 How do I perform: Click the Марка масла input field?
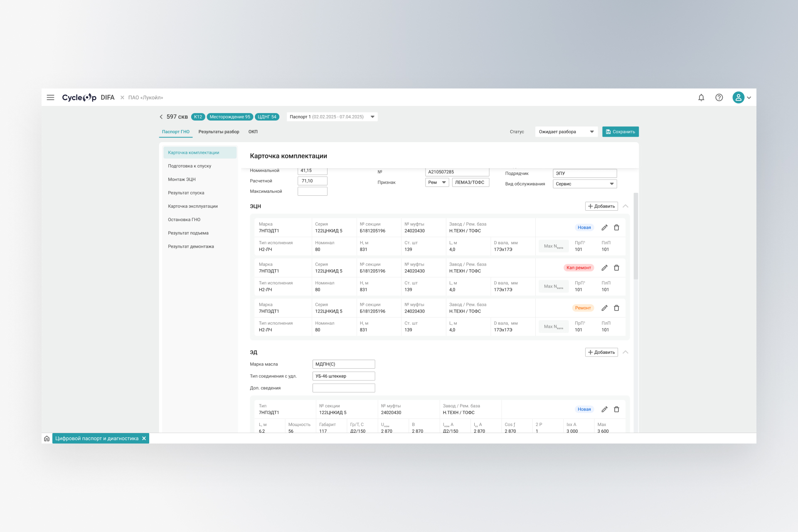point(343,365)
